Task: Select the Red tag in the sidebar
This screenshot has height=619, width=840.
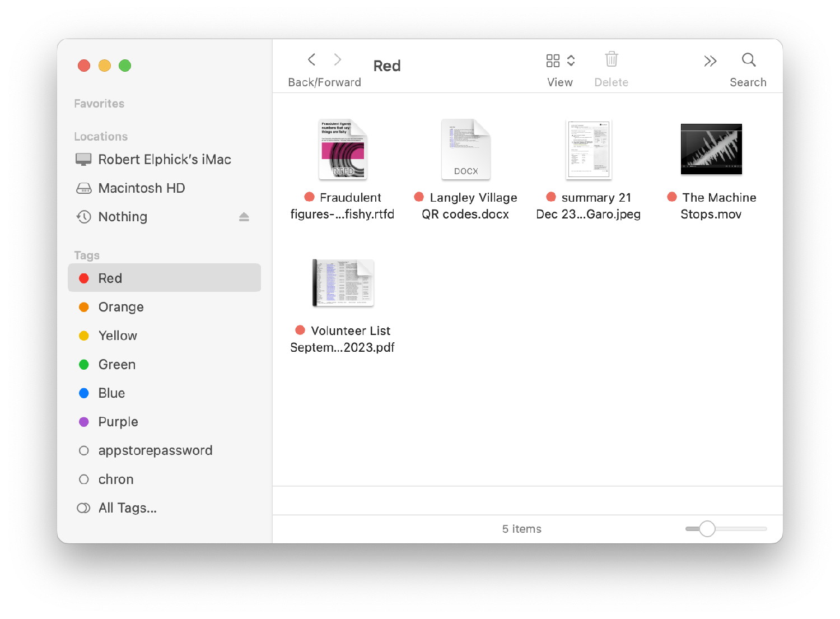Action: [164, 278]
